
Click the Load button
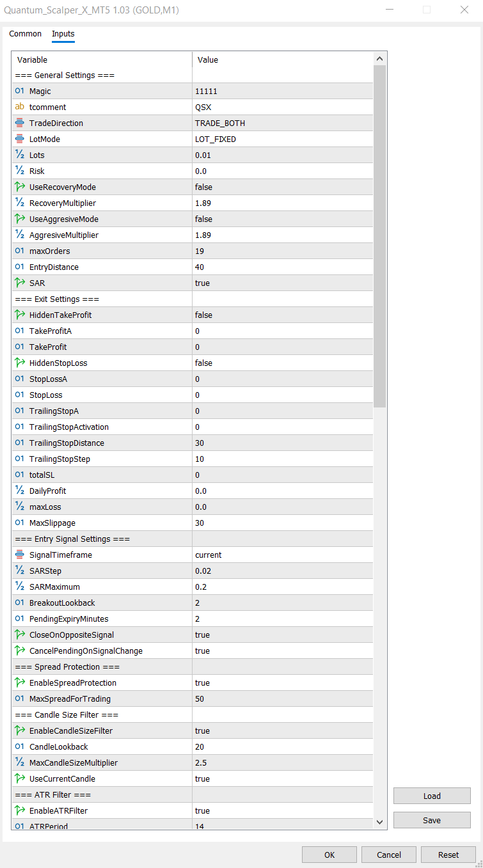(432, 796)
